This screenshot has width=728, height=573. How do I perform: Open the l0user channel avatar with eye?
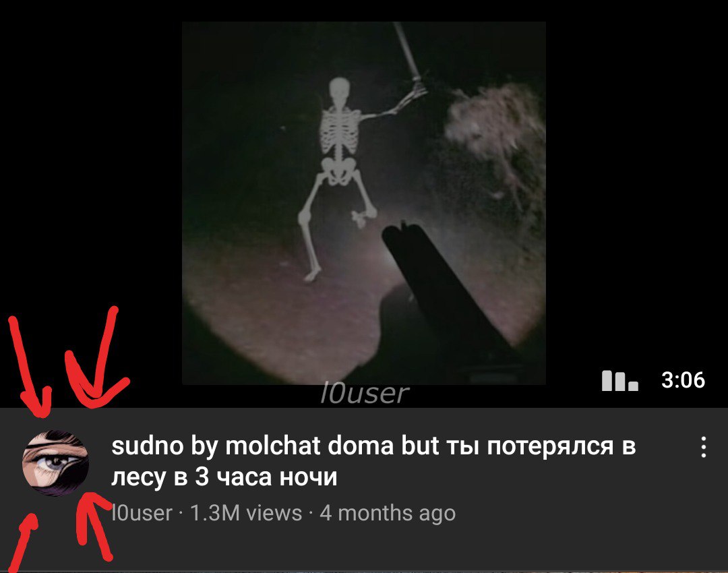tap(55, 463)
